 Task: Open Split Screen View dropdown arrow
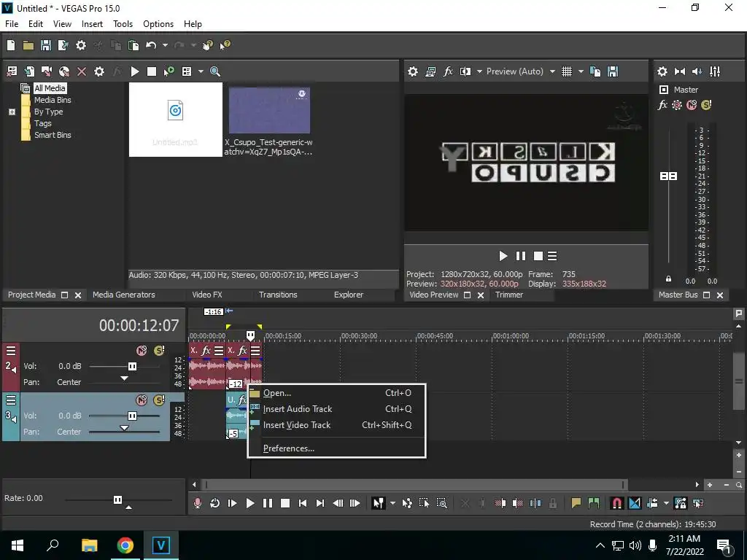click(x=479, y=71)
